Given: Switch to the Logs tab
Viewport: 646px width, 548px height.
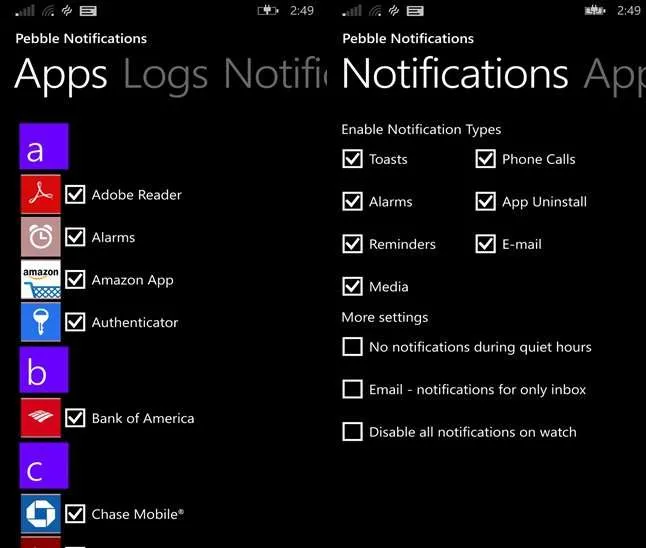Looking at the screenshot, I should click(x=166, y=75).
